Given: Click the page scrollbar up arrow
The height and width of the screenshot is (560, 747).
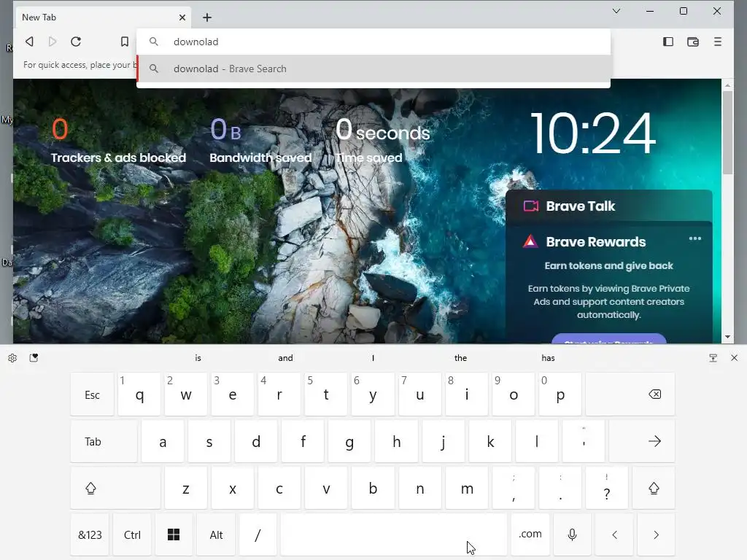Looking at the screenshot, I should 727,85.
